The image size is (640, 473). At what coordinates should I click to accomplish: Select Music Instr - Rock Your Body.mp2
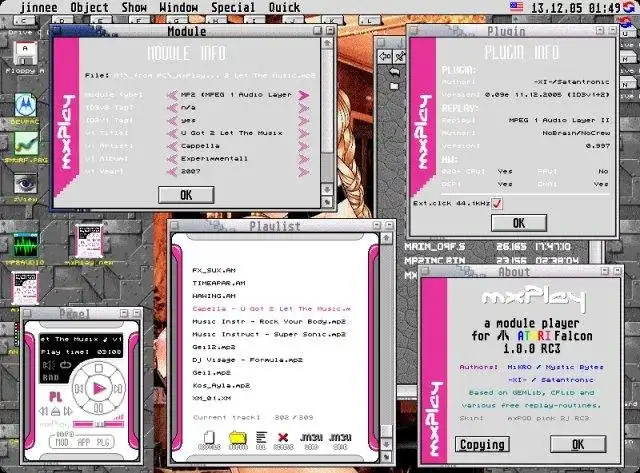pyautogui.click(x=269, y=321)
